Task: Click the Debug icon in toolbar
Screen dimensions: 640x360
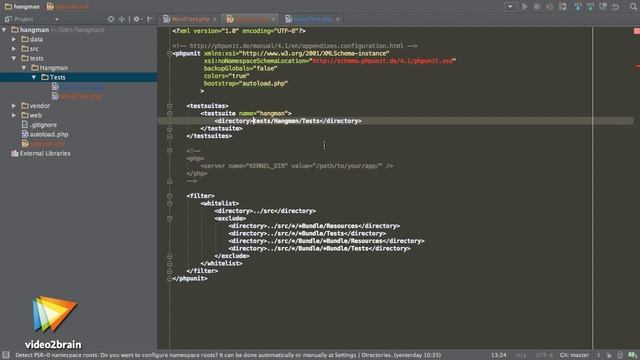Action: [x=537, y=7]
